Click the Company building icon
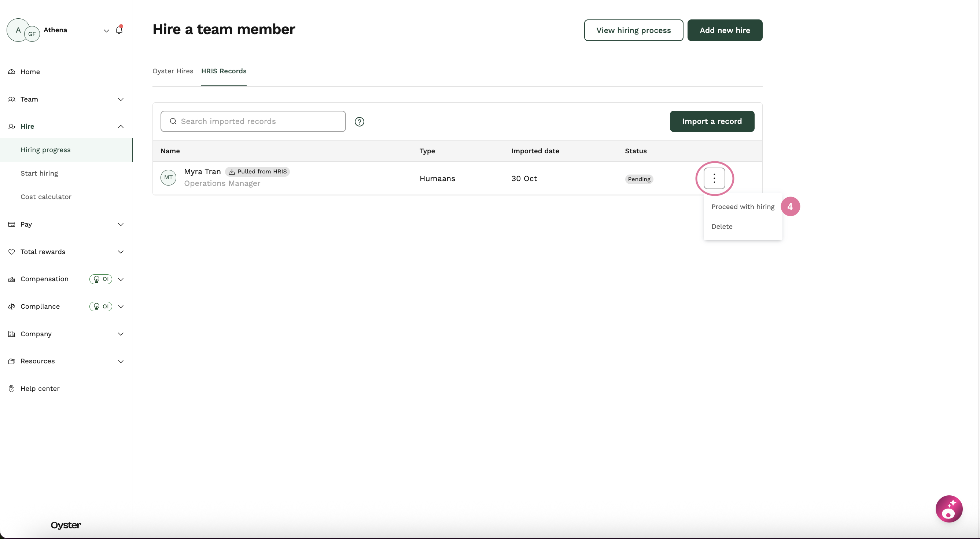The width and height of the screenshot is (980, 539). tap(12, 334)
